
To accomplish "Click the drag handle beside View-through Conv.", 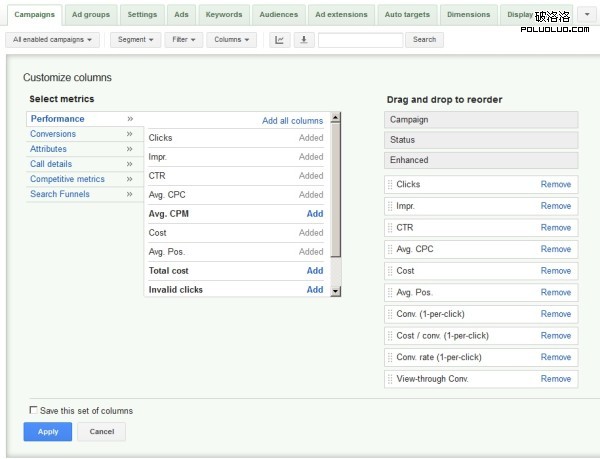I will coord(390,380).
